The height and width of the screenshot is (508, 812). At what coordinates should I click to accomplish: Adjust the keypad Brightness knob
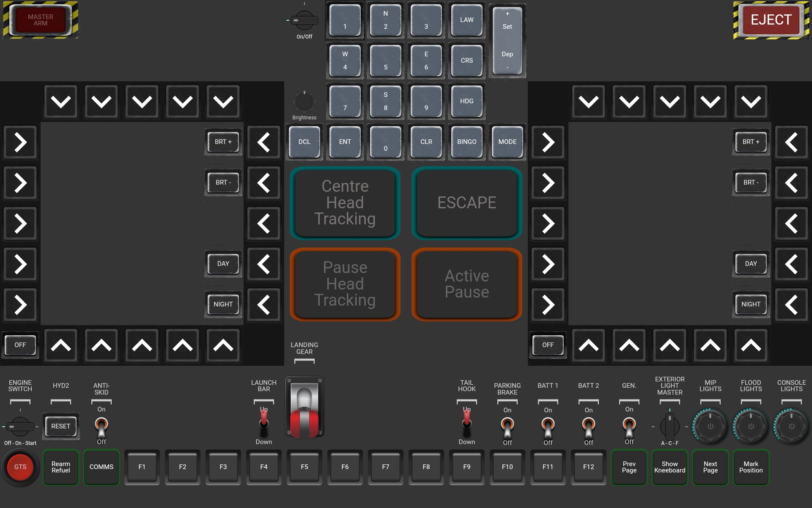pos(304,101)
